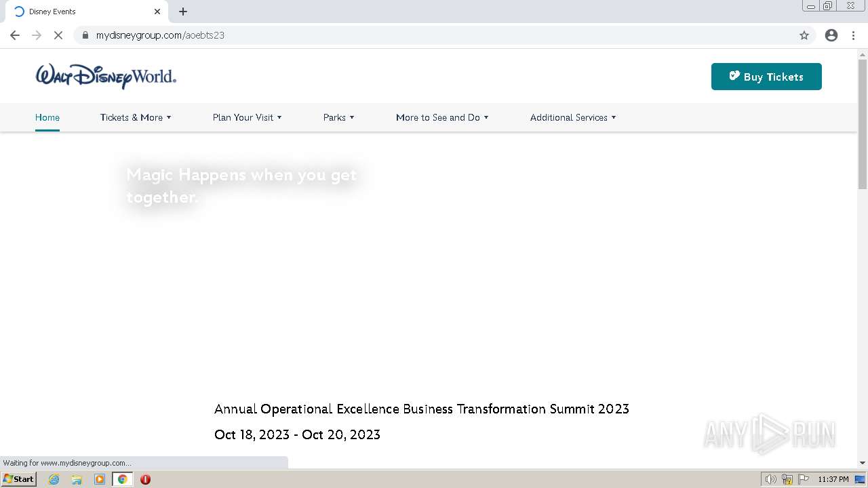The width and height of the screenshot is (868, 488).
Task: Click the Annual Operational Excellence Summit title
Action: tap(422, 409)
